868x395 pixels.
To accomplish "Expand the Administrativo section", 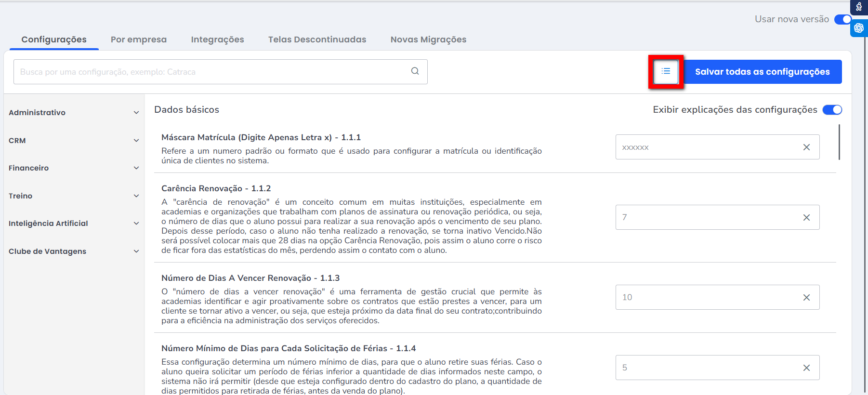I will (74, 113).
